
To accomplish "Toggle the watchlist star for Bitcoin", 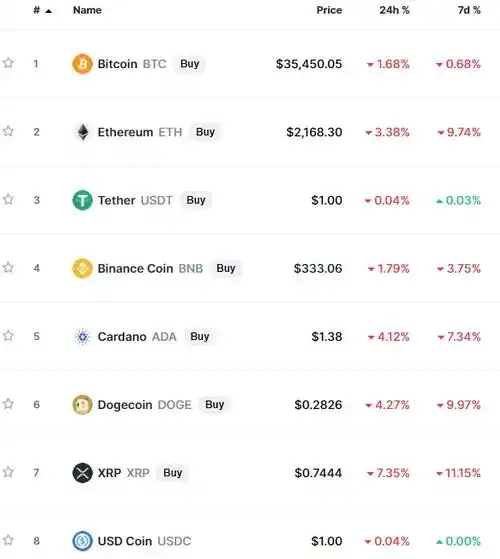I will pos(8,63).
